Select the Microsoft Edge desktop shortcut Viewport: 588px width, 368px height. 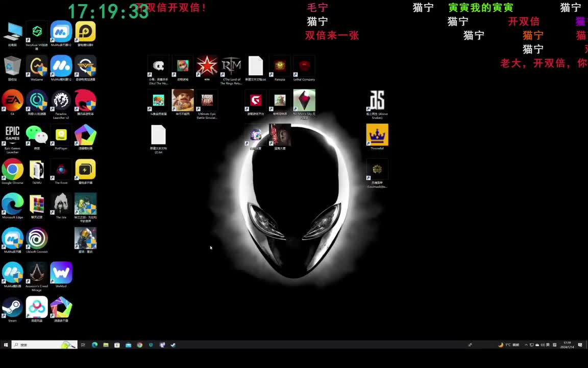point(12,205)
